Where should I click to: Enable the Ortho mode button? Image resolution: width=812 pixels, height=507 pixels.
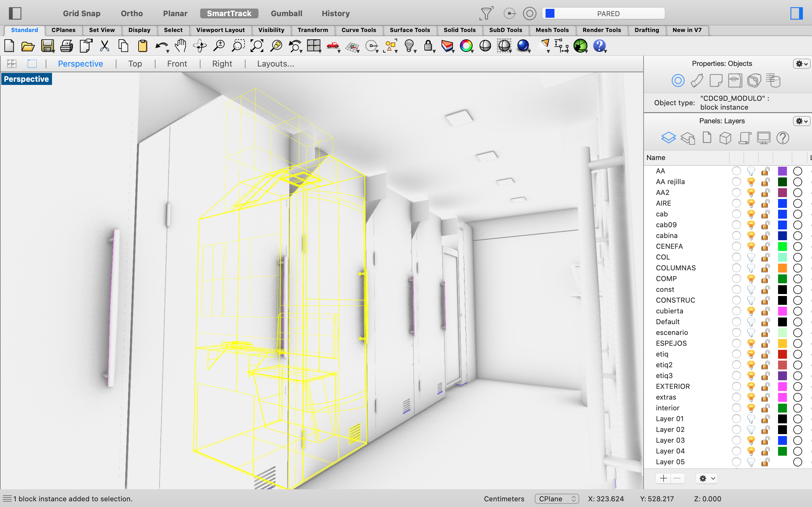point(132,13)
